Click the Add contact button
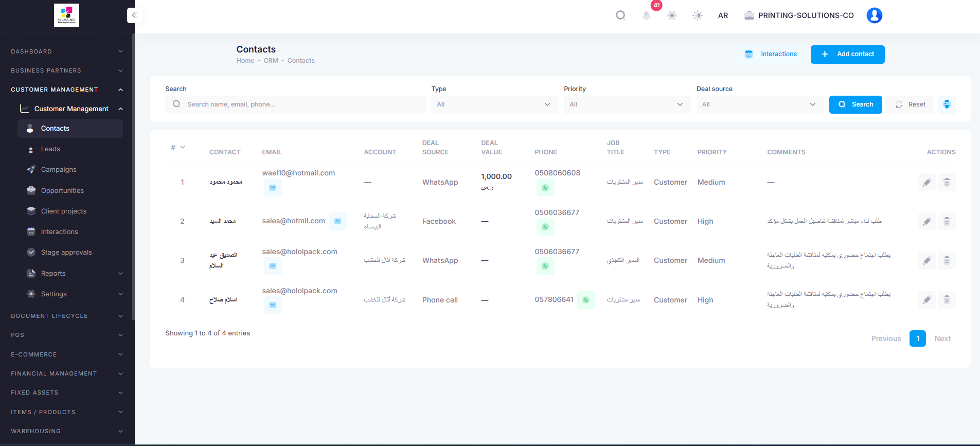The height and width of the screenshot is (446, 980). 847,55
